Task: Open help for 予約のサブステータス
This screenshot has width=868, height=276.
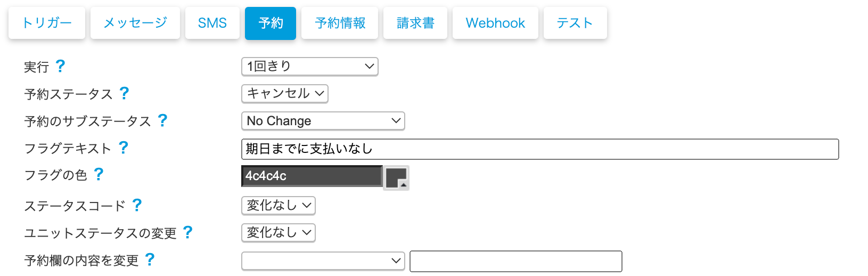Action: [163, 120]
